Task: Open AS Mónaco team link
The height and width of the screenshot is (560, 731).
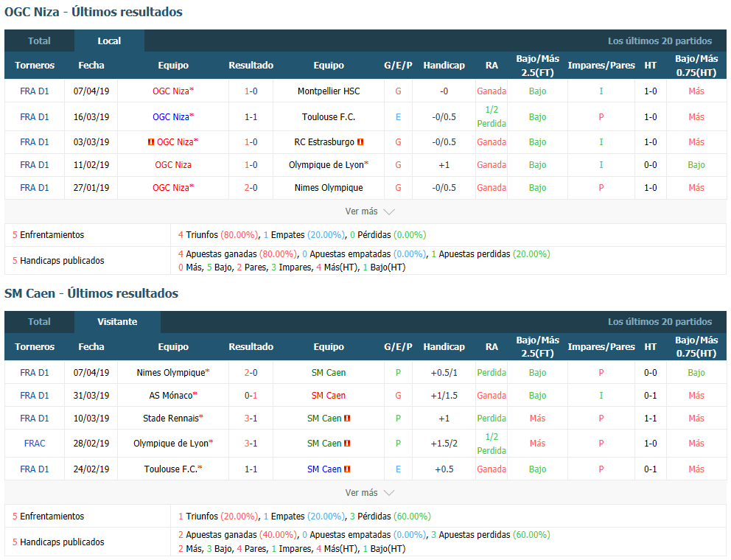Action: [x=173, y=396]
